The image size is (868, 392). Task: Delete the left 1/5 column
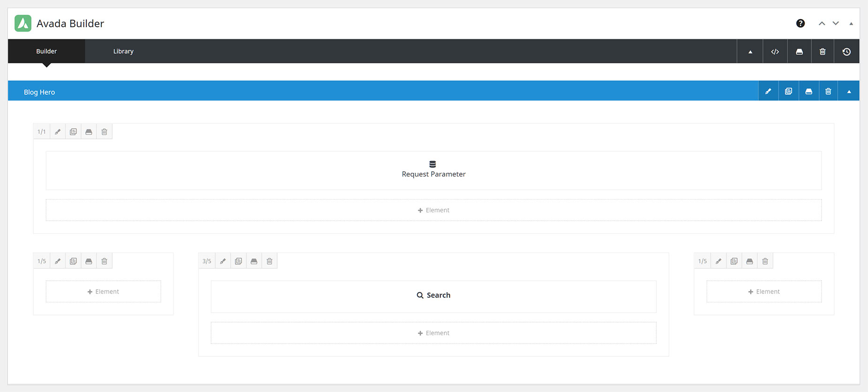[104, 261]
